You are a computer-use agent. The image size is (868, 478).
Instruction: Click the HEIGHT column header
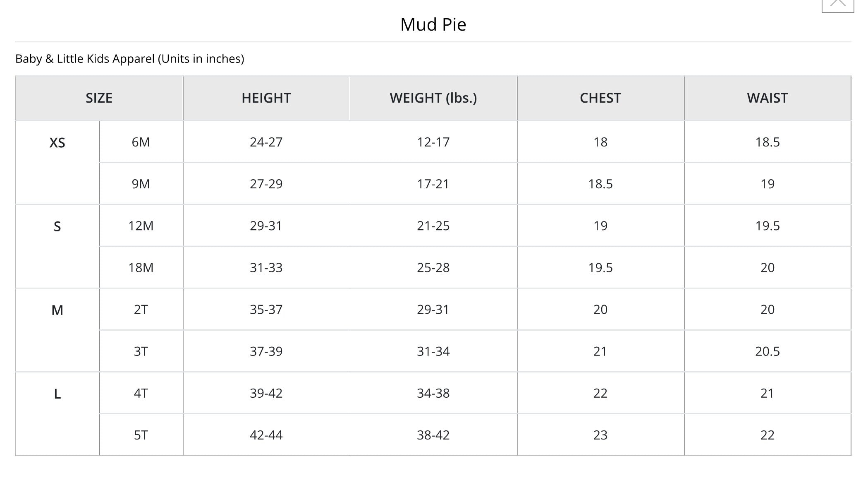pyautogui.click(x=266, y=98)
